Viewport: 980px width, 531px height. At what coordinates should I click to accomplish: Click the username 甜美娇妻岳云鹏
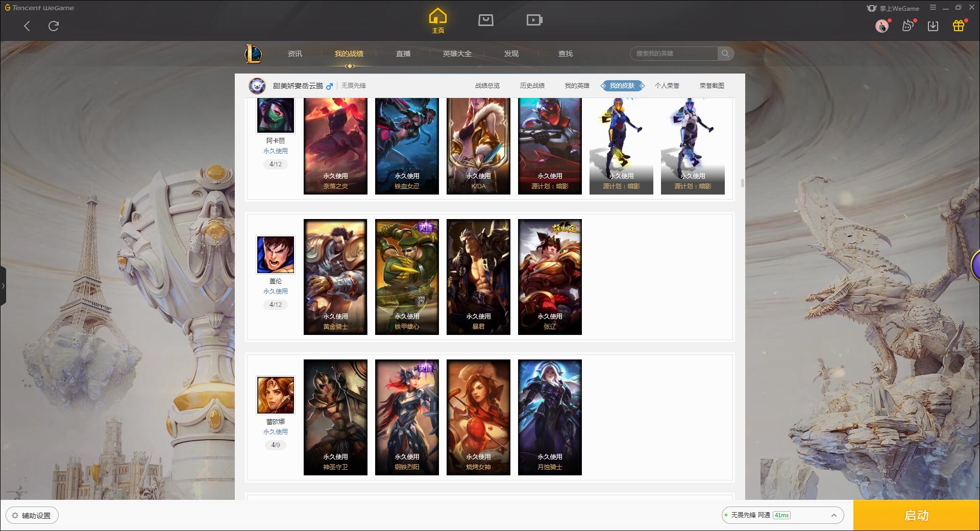(x=298, y=86)
